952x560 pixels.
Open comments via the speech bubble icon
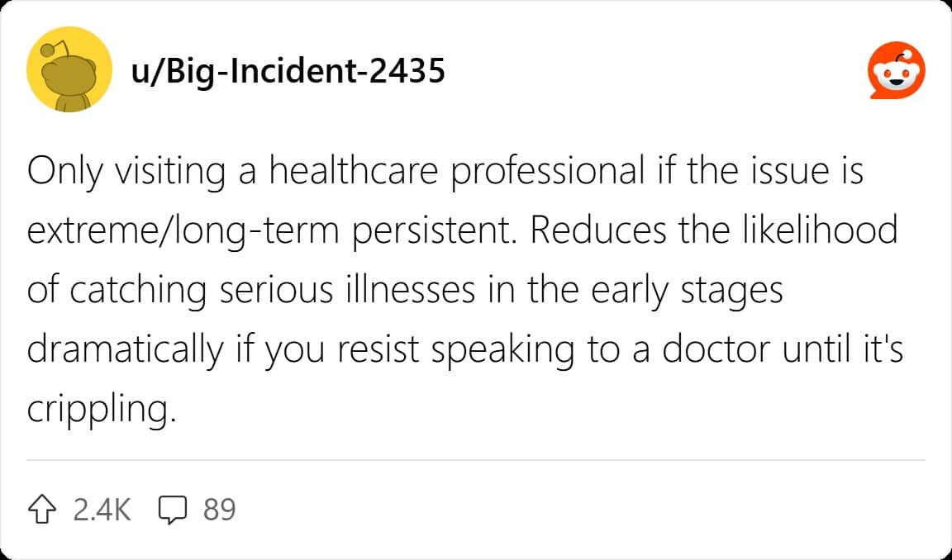tap(173, 510)
